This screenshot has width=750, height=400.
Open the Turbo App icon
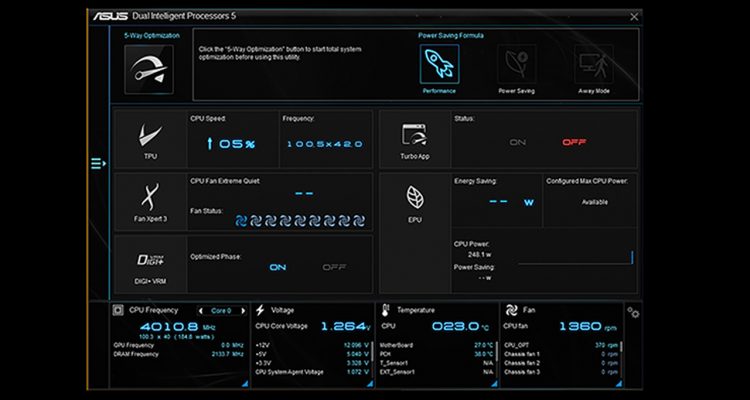[414, 135]
